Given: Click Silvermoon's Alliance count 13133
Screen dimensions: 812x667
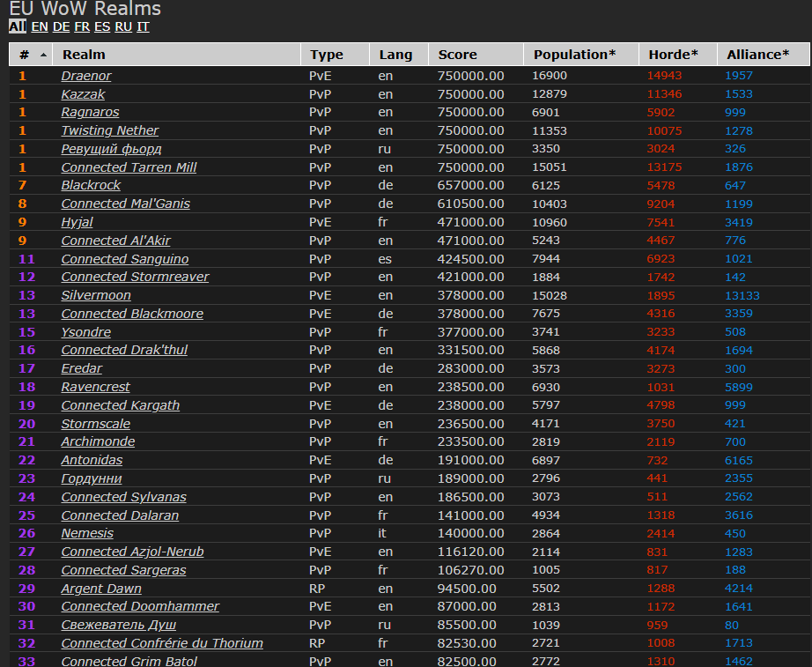Looking at the screenshot, I should [x=742, y=295].
